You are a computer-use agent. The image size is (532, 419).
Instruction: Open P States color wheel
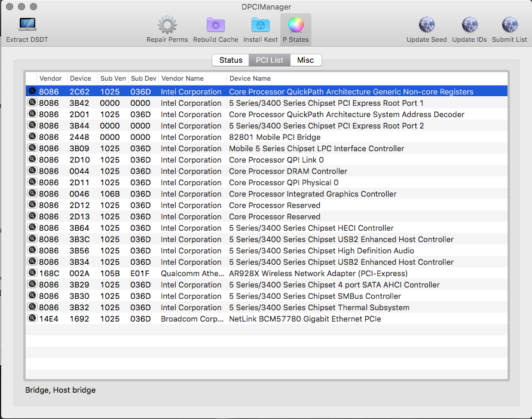point(295,25)
